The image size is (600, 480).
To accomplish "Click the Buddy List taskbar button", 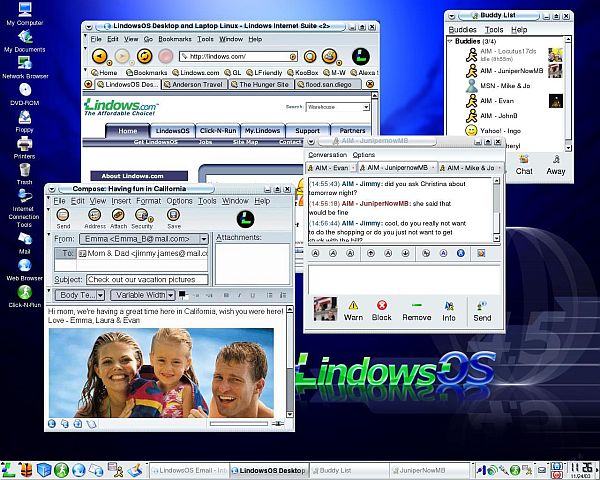I will click(349, 470).
